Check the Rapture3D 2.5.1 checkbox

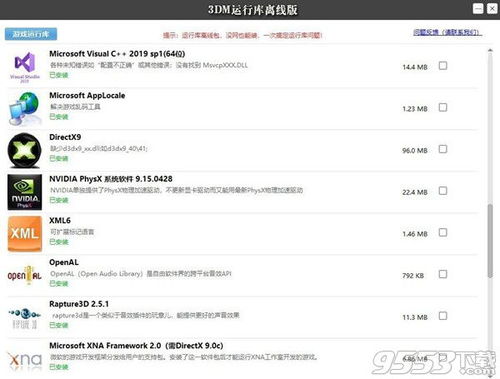[x=443, y=316]
